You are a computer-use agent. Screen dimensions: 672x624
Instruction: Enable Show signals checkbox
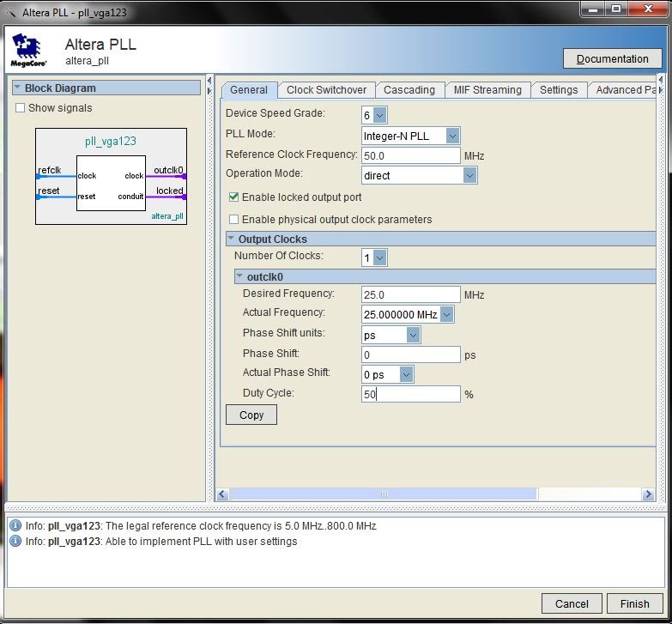coord(20,107)
